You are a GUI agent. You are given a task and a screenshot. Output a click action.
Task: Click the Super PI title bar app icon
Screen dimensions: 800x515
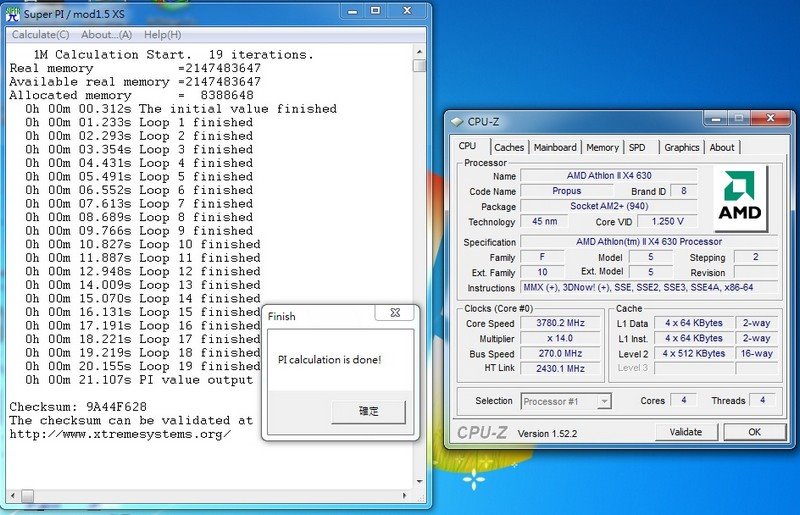click(12, 14)
